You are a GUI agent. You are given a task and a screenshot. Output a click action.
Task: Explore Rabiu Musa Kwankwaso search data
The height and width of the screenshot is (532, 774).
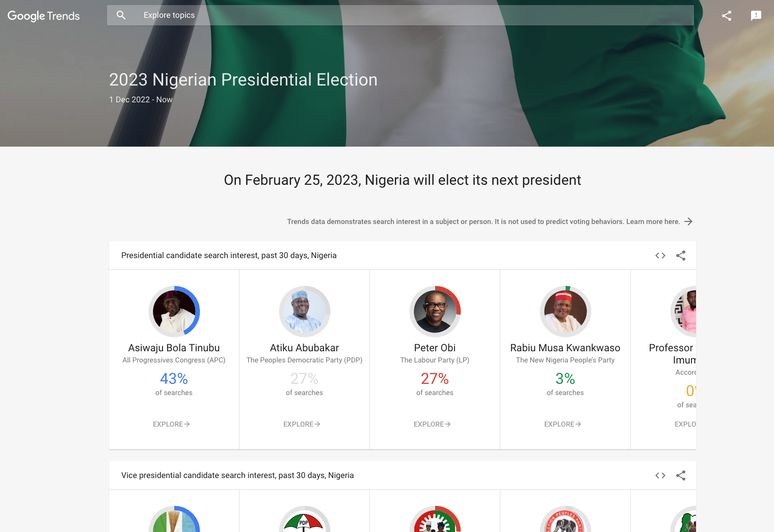pyautogui.click(x=563, y=424)
